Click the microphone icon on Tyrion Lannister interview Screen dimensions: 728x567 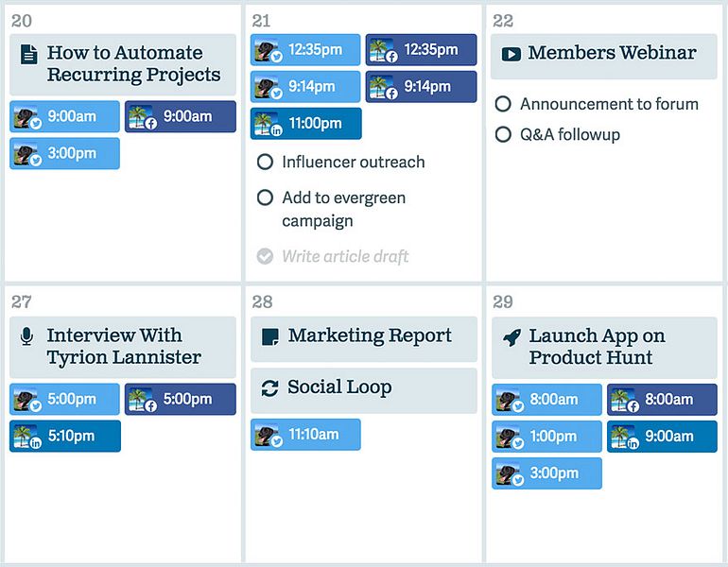click(x=26, y=336)
